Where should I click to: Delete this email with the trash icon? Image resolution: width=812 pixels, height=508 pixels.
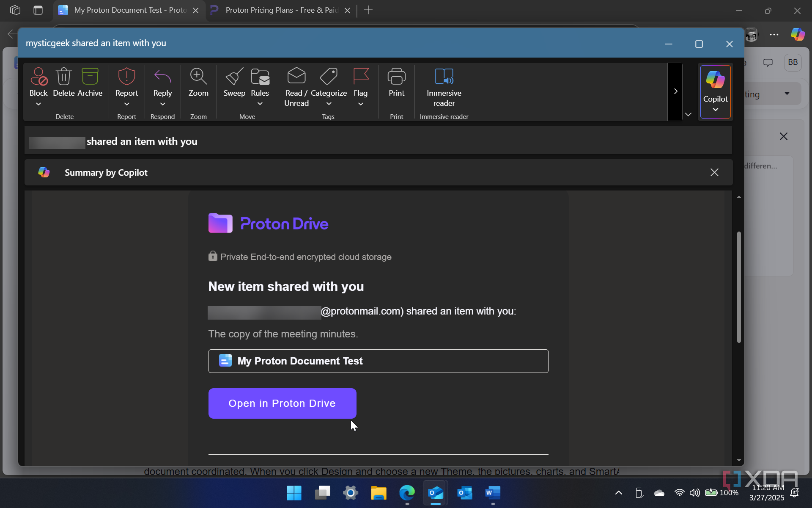pyautogui.click(x=64, y=77)
